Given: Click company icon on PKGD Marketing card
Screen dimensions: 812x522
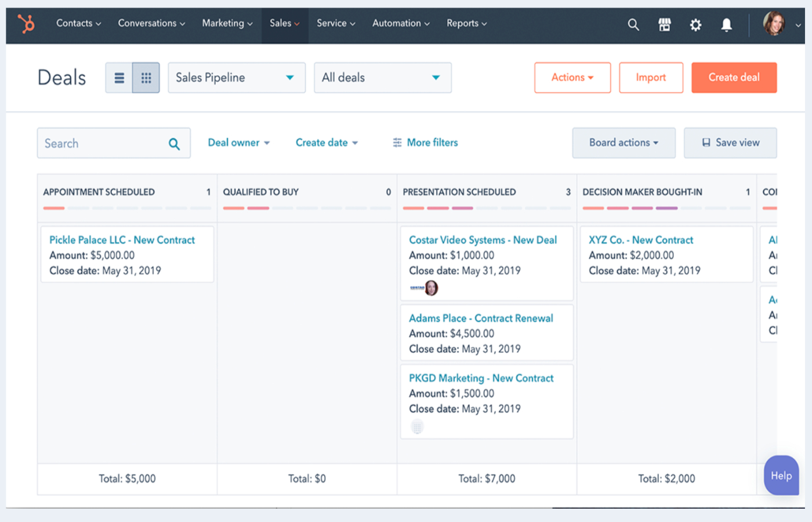Looking at the screenshot, I should pyautogui.click(x=417, y=427).
